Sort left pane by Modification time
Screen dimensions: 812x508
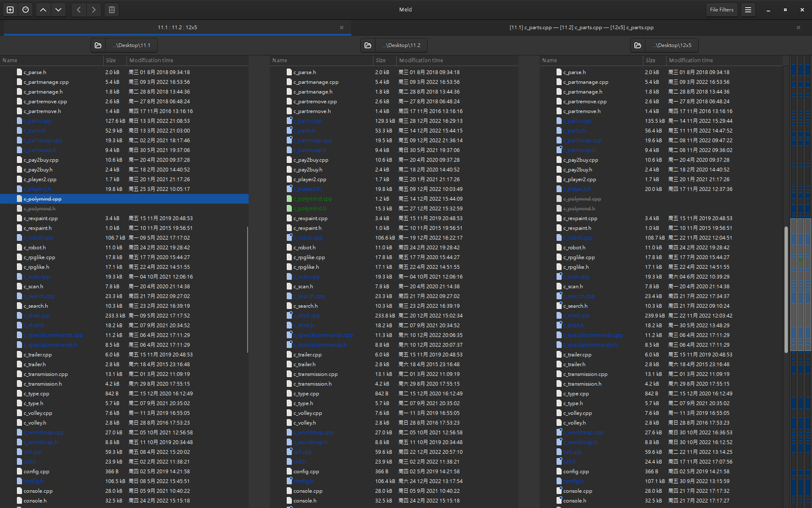click(x=187, y=61)
